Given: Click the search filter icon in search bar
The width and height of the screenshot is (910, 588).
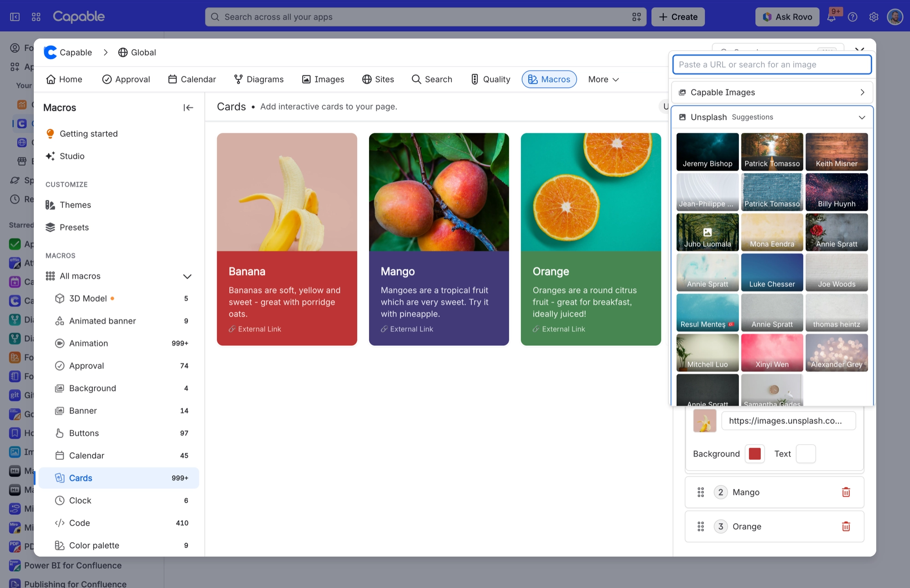Looking at the screenshot, I should click(637, 17).
